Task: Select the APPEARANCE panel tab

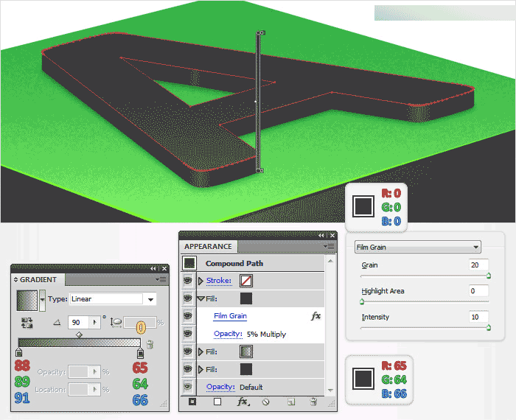Action: 208,246
